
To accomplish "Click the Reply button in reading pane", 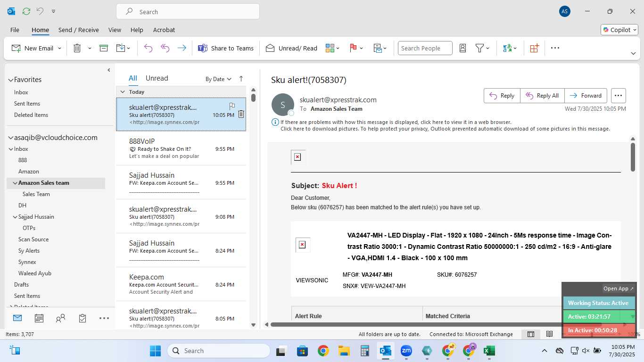I will pos(502,96).
